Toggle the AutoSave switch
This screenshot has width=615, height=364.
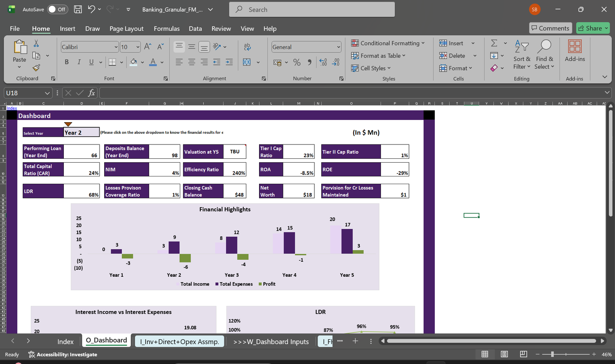[57, 9]
